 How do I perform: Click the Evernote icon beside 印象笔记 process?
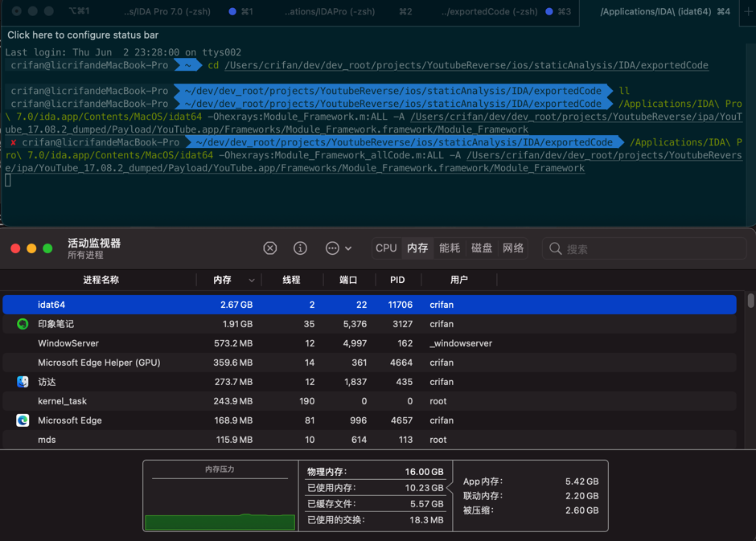22,324
